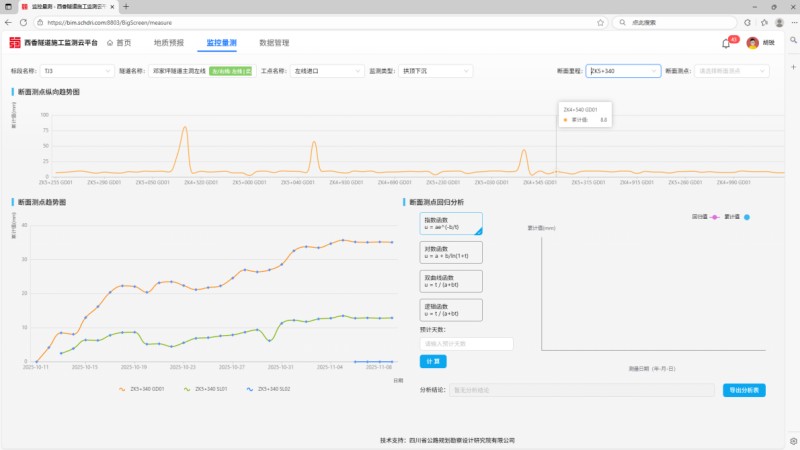
Task: Open the 数据管理 tab
Action: pos(274,43)
